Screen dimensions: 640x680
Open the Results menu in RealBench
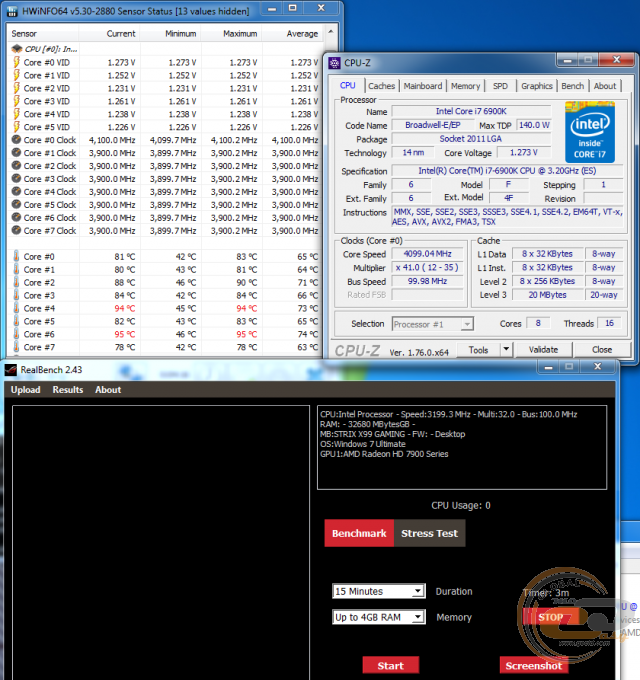coord(68,389)
